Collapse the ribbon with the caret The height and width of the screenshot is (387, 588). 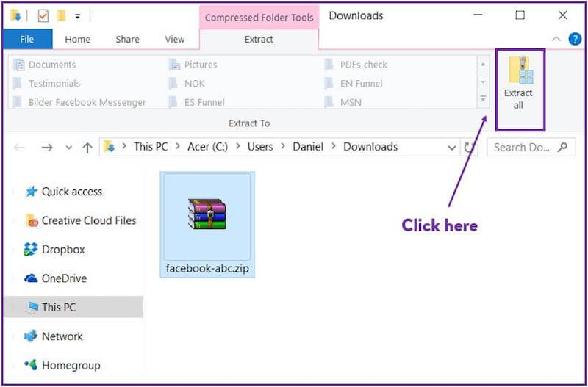tap(556, 40)
